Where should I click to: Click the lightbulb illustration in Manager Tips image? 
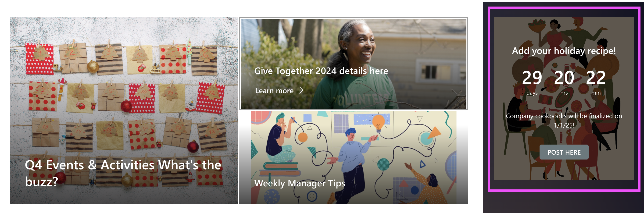coord(378,123)
